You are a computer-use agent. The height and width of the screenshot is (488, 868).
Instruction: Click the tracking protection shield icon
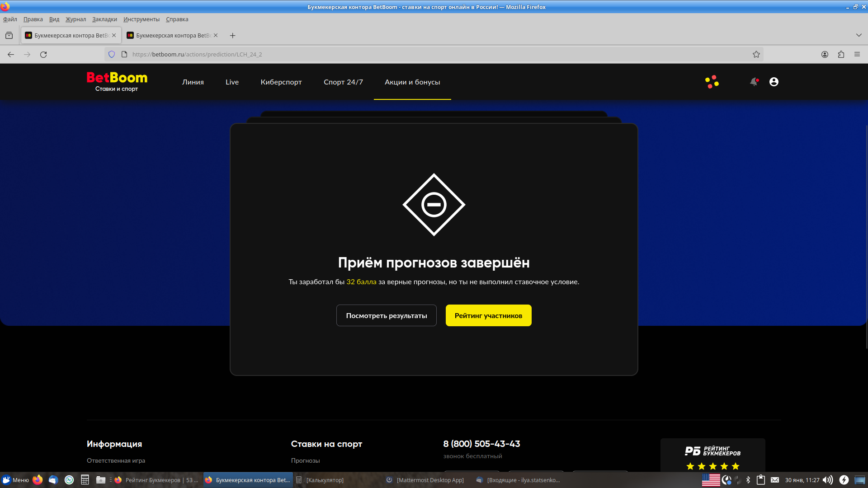tap(112, 54)
